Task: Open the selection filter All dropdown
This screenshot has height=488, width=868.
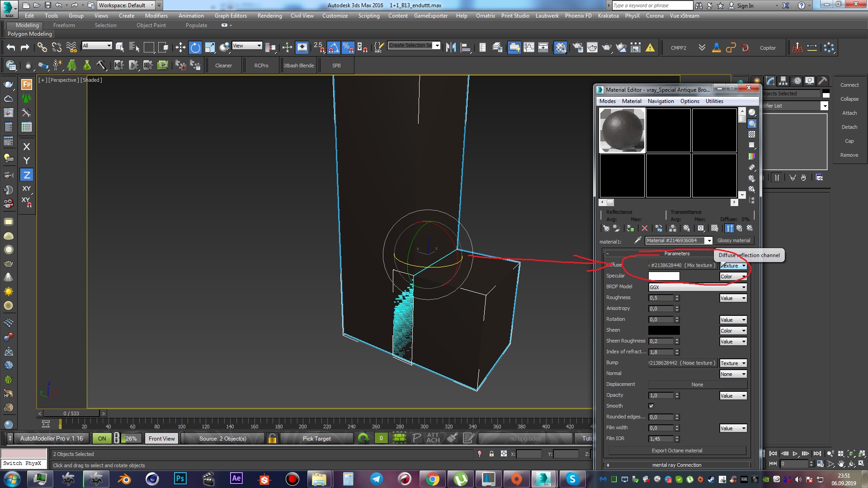Action: (x=96, y=46)
